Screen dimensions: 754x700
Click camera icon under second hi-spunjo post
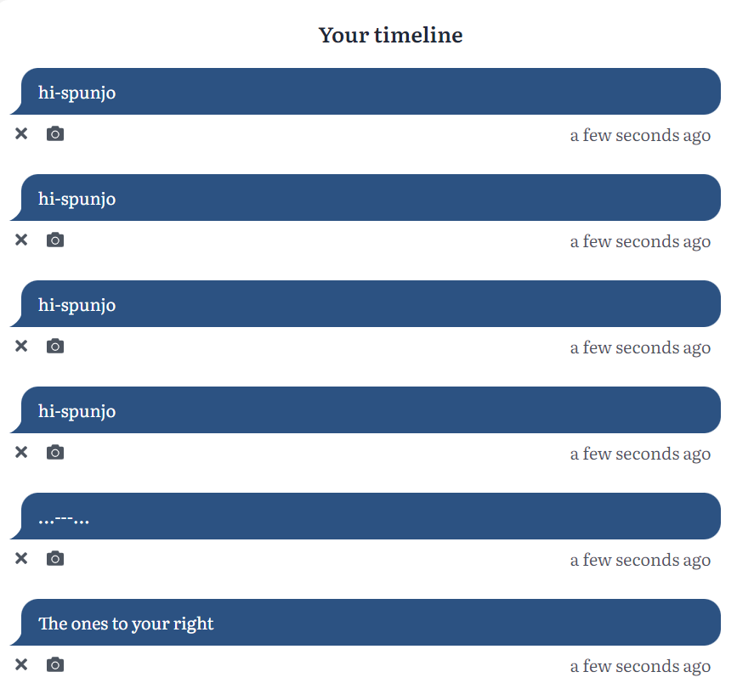(55, 240)
